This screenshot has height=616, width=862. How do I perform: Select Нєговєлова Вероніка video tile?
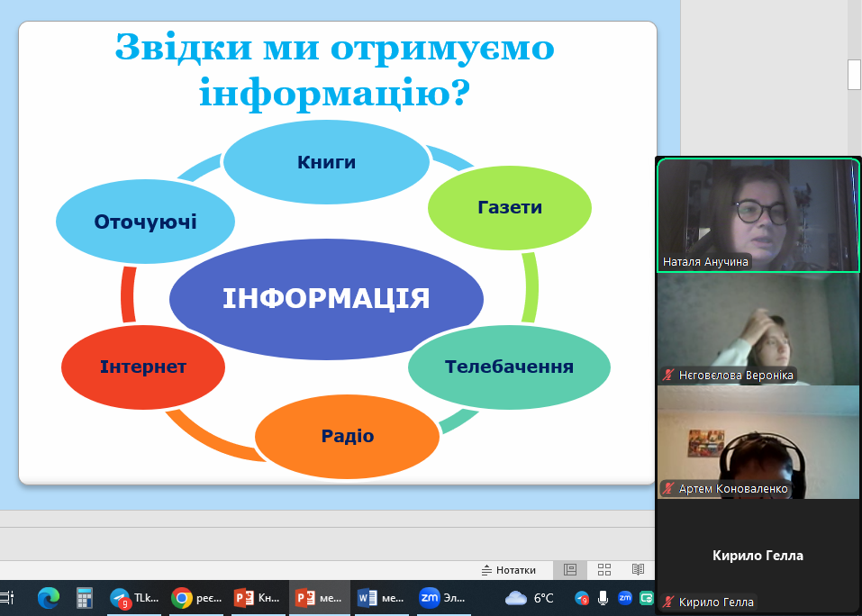[758, 329]
